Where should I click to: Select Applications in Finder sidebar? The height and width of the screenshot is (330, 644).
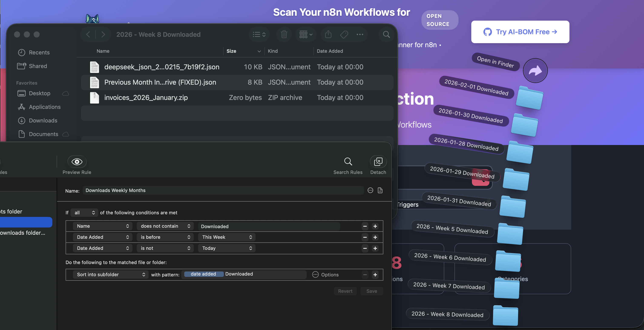pos(45,107)
